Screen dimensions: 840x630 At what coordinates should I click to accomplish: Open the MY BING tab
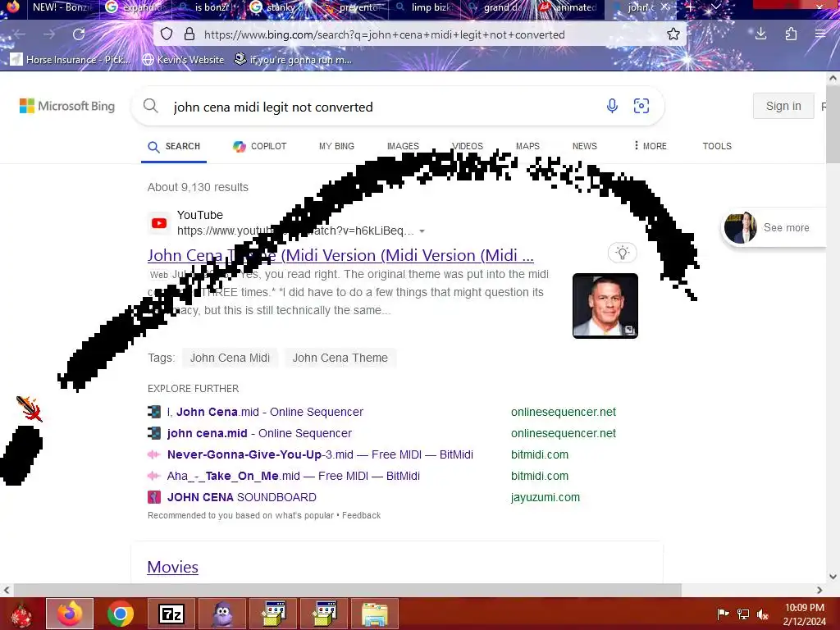click(x=336, y=146)
